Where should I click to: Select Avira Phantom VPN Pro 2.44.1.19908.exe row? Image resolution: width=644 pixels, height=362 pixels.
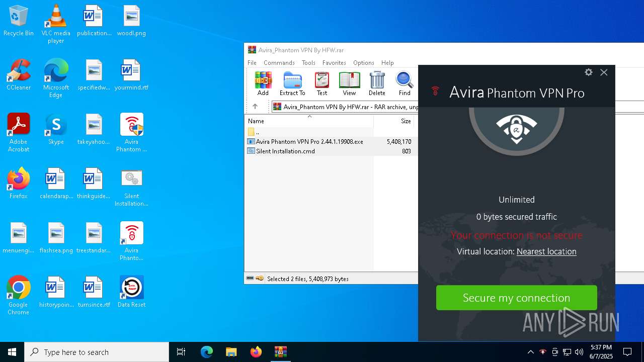coord(331,142)
